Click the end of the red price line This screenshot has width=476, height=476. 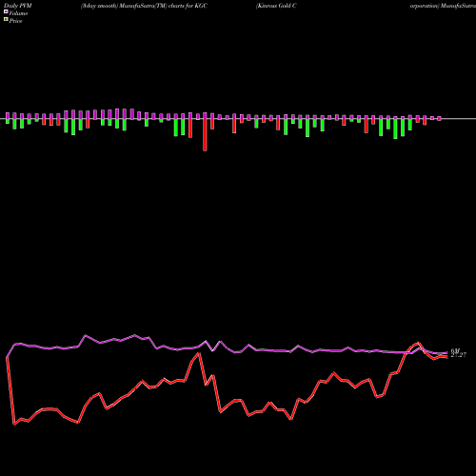[446, 357]
